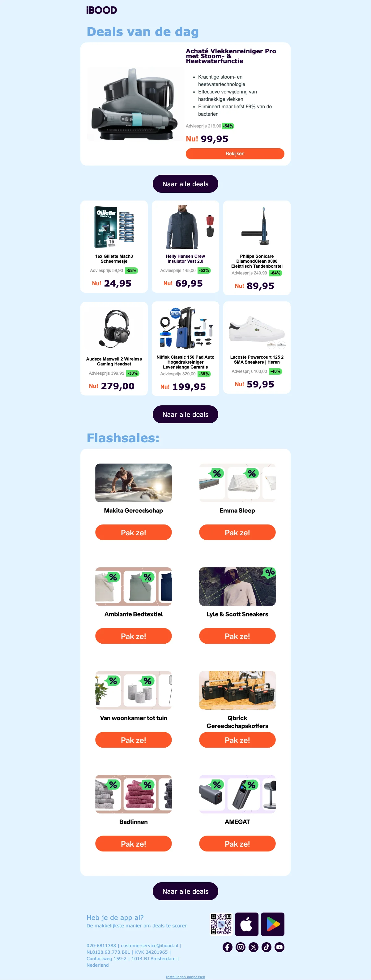Image resolution: width=371 pixels, height=980 pixels.
Task: Open the Gillette Mach3 Scheermesje deal
Action: pyautogui.click(x=114, y=247)
